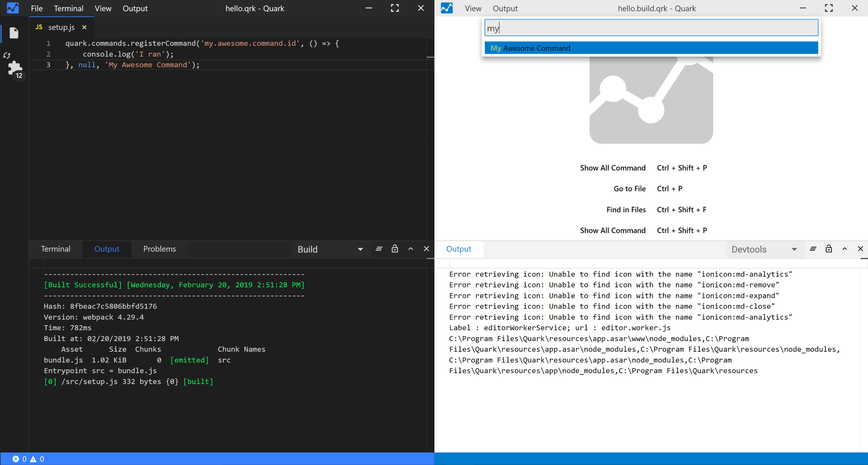Click the md-remove icon error line
Screen dimensions: 868x465
614,285
